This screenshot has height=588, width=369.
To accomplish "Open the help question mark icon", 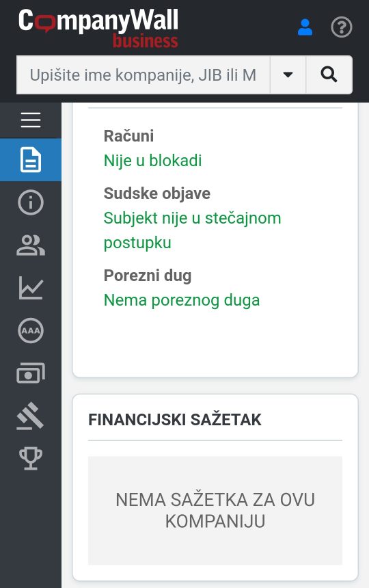I will pyautogui.click(x=341, y=27).
